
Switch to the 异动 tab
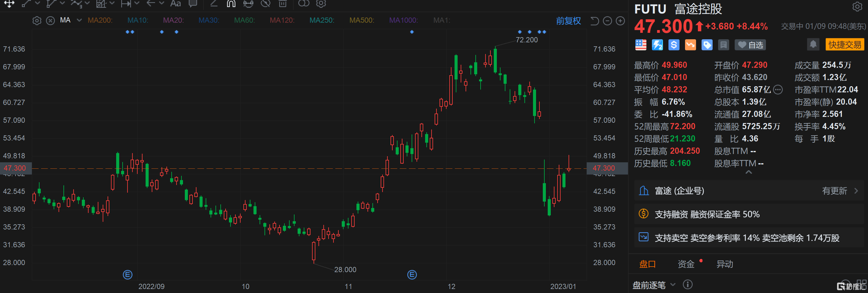click(725, 264)
